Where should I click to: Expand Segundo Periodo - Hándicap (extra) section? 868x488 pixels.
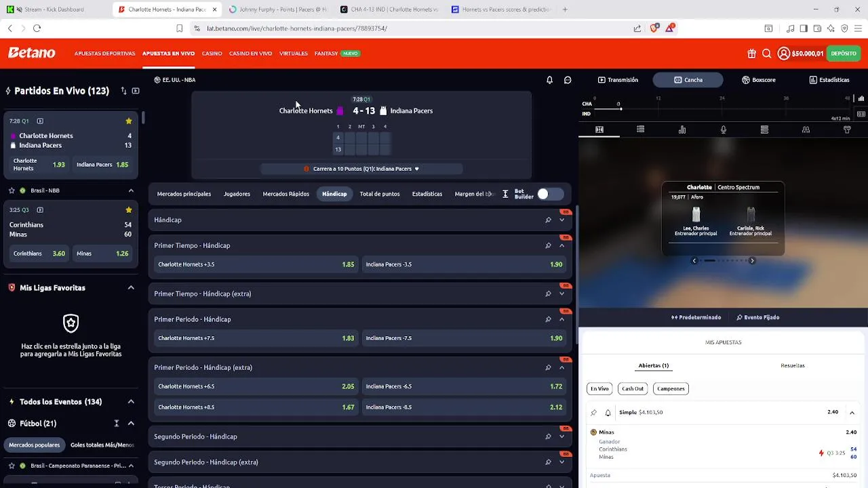(561, 462)
